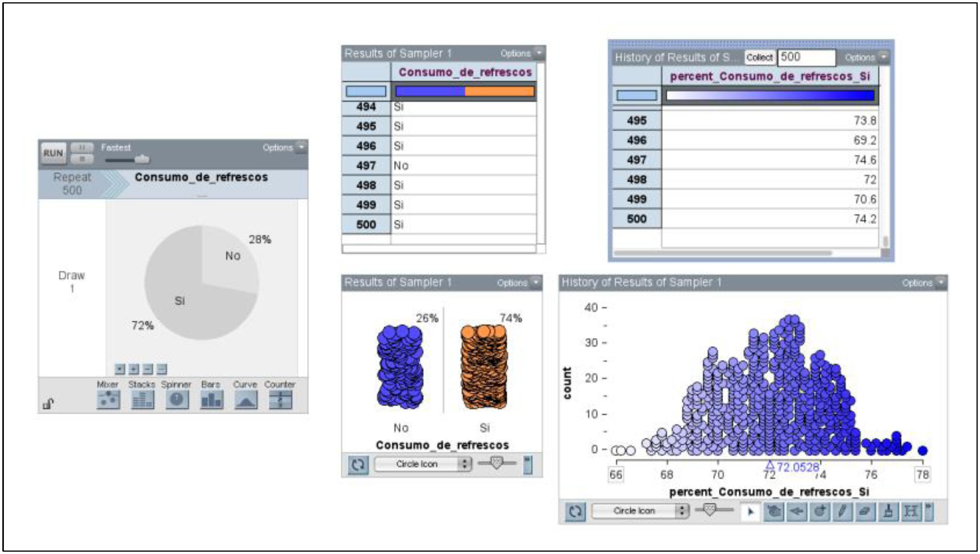980x554 pixels.
Task: Adjust the Fastest speed slider handle
Action: click(x=142, y=159)
